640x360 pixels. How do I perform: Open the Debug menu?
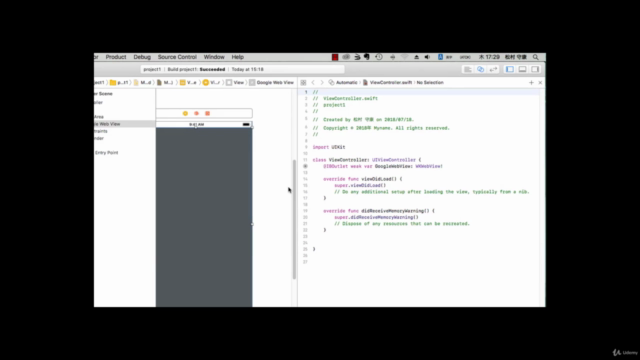coord(142,57)
